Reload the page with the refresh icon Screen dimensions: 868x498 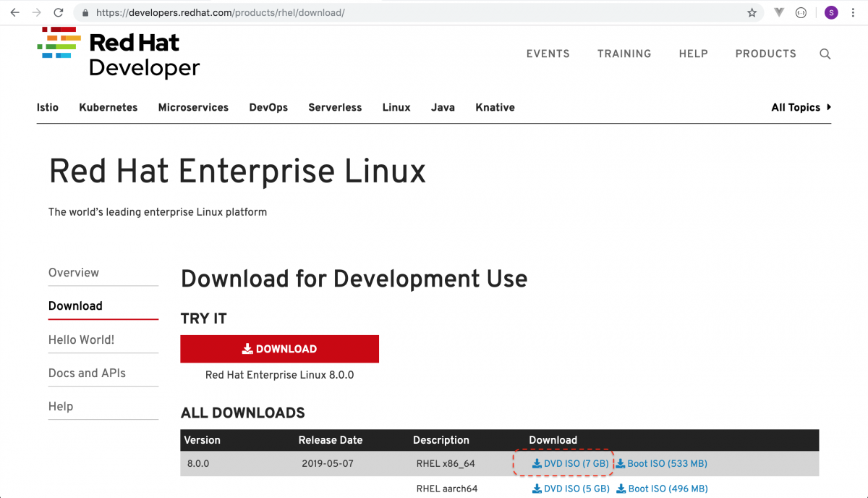pos(59,12)
